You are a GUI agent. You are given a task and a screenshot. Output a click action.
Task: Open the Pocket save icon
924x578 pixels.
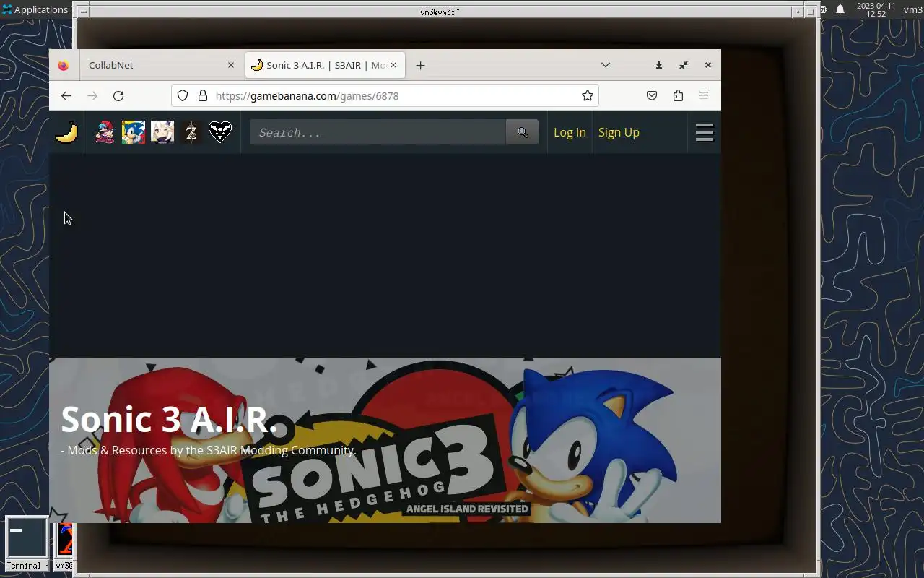[652, 95]
